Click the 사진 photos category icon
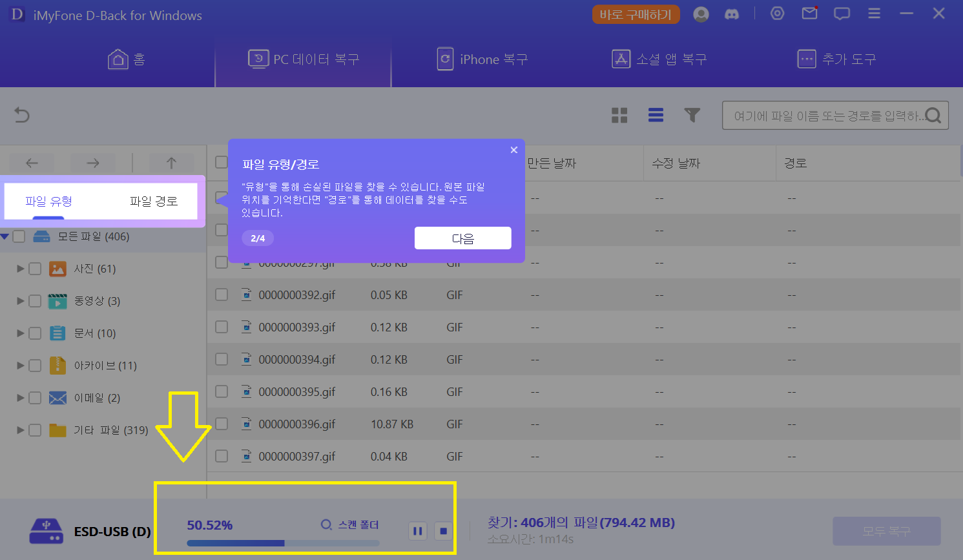Screen dimensions: 963x560 pyautogui.click(x=57, y=269)
